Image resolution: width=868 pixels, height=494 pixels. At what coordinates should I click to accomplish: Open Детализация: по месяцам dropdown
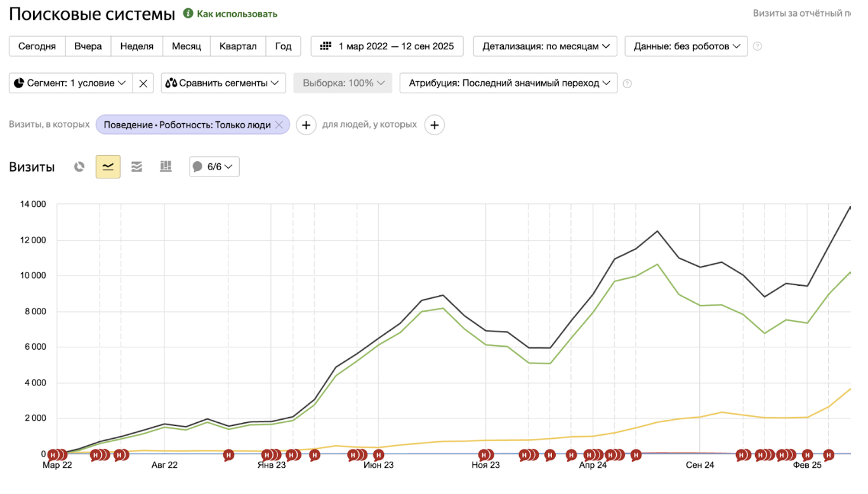(545, 46)
